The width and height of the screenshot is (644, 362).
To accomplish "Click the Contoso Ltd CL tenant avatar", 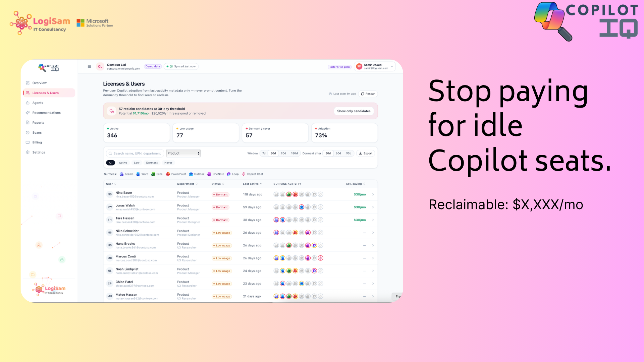I will pos(100,66).
